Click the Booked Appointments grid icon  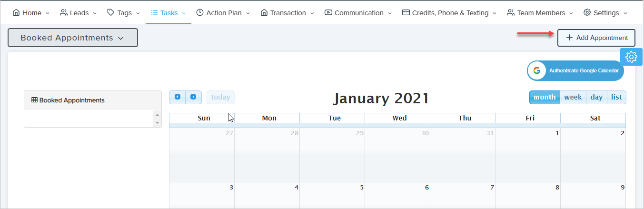[x=34, y=100]
